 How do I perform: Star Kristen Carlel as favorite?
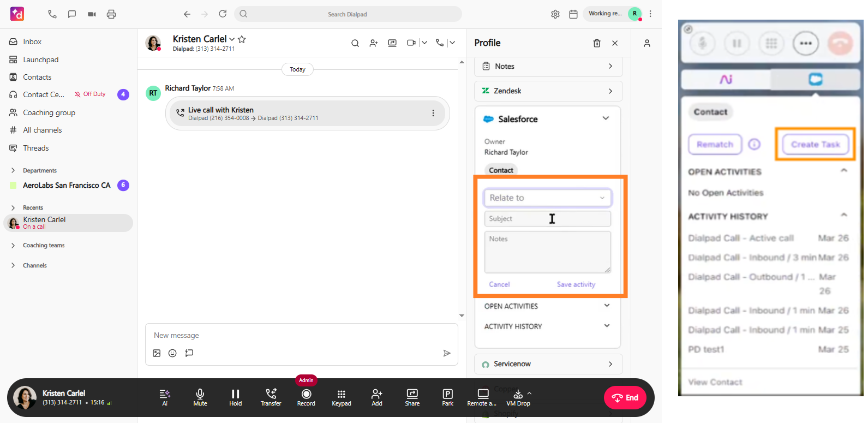tap(242, 39)
